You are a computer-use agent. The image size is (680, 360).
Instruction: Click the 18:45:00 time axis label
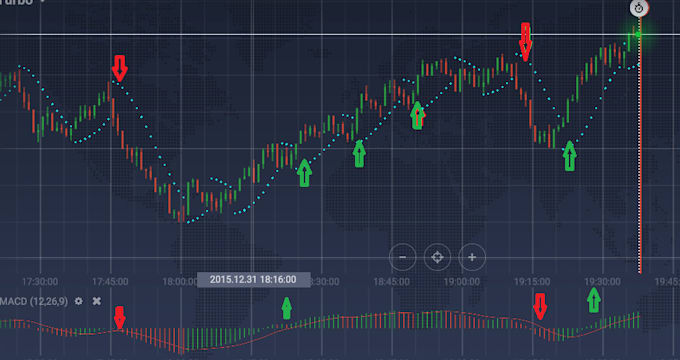click(391, 282)
